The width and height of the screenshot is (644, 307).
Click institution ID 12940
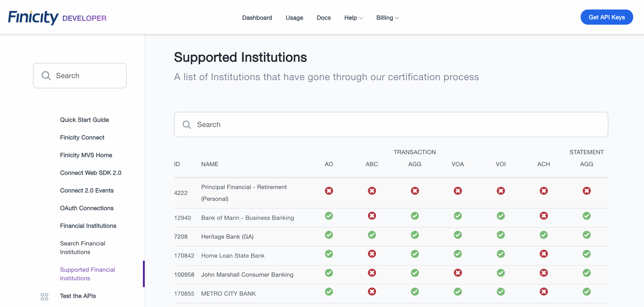click(182, 218)
